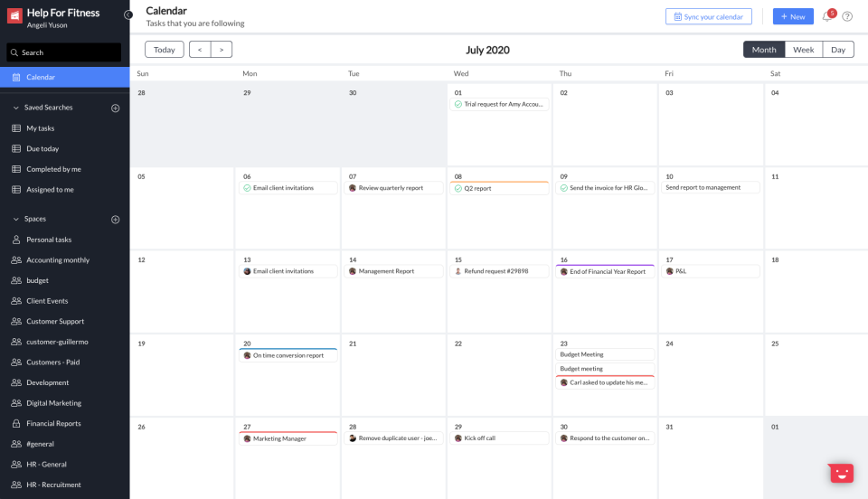The width and height of the screenshot is (868, 499).
Task: Collapse the Saved Searches section chevron
Action: pos(15,108)
